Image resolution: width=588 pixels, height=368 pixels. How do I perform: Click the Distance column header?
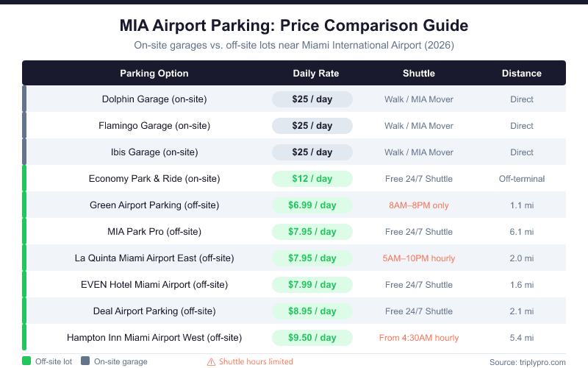coord(522,73)
